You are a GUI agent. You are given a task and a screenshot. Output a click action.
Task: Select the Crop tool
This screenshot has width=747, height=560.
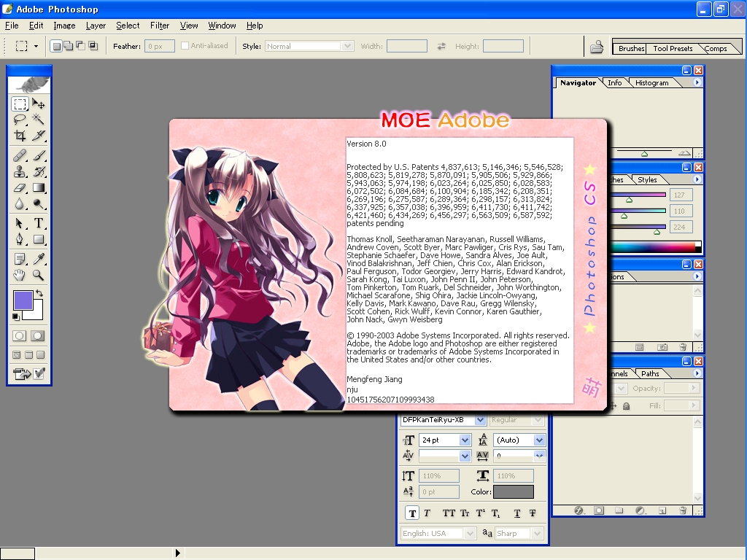20,136
